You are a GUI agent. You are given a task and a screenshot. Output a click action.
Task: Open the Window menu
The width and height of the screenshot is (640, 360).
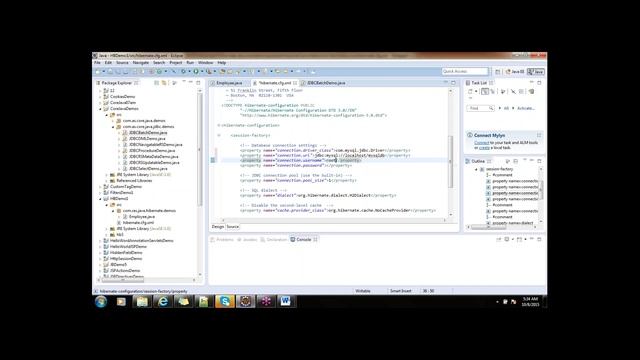[x=206, y=63]
